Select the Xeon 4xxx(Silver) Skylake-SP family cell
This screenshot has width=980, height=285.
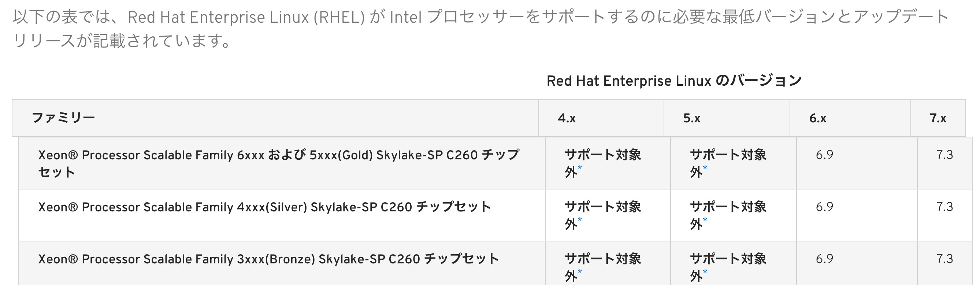point(264,207)
